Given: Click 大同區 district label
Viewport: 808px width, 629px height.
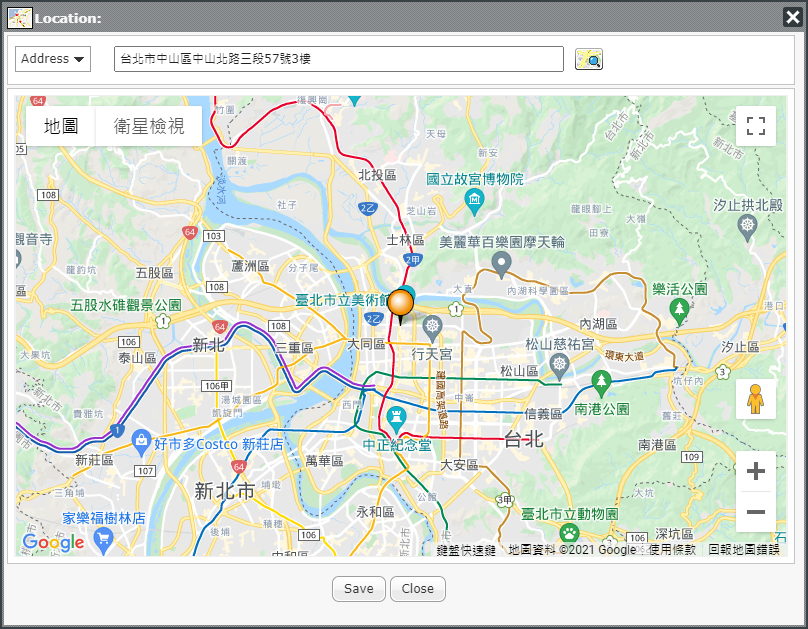Looking at the screenshot, I should click(366, 344).
